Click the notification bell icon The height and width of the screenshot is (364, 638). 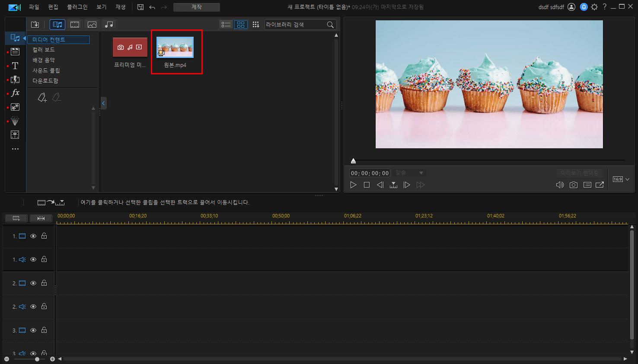coord(584,7)
